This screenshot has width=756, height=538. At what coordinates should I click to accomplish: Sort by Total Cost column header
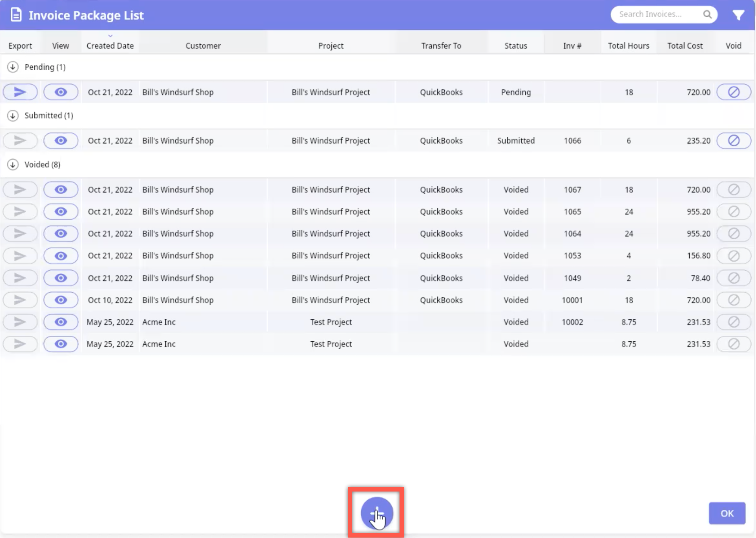pyautogui.click(x=685, y=46)
